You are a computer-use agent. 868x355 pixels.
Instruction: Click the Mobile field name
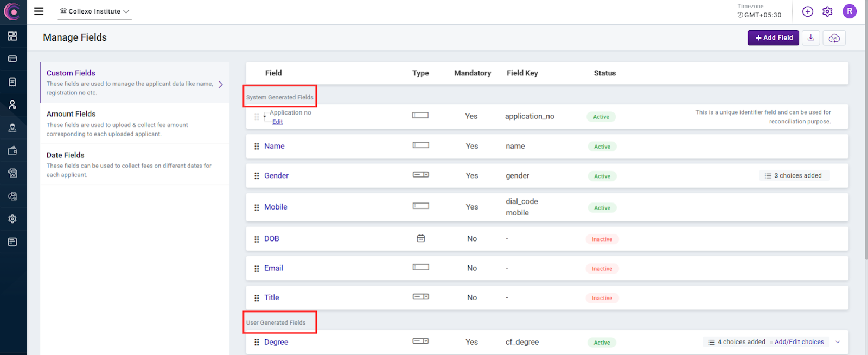276,207
